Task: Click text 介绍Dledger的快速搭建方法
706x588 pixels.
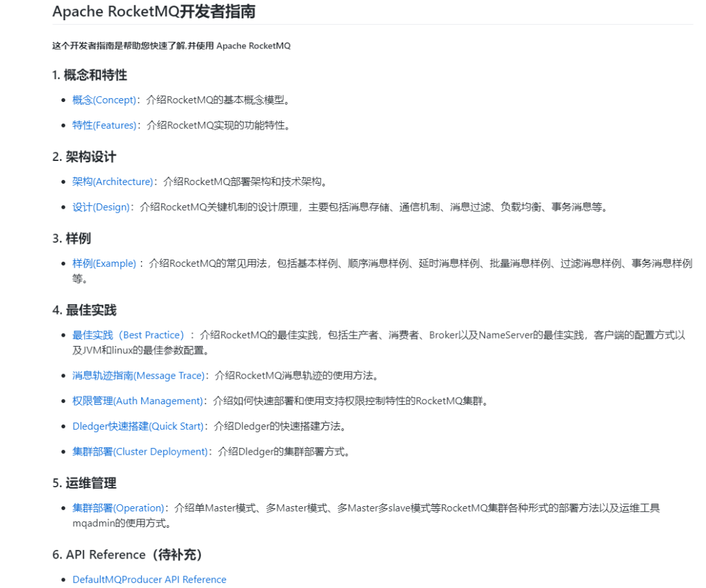Action: [x=277, y=426]
